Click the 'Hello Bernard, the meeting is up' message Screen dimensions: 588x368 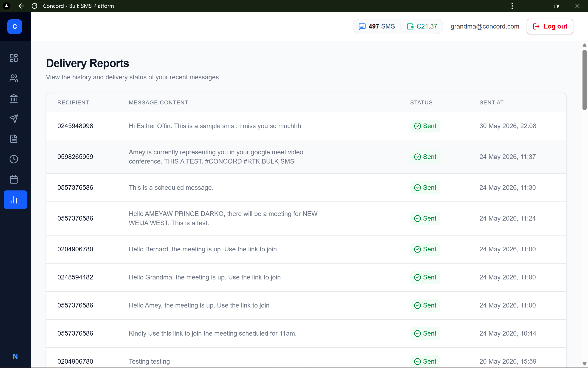[x=203, y=249]
